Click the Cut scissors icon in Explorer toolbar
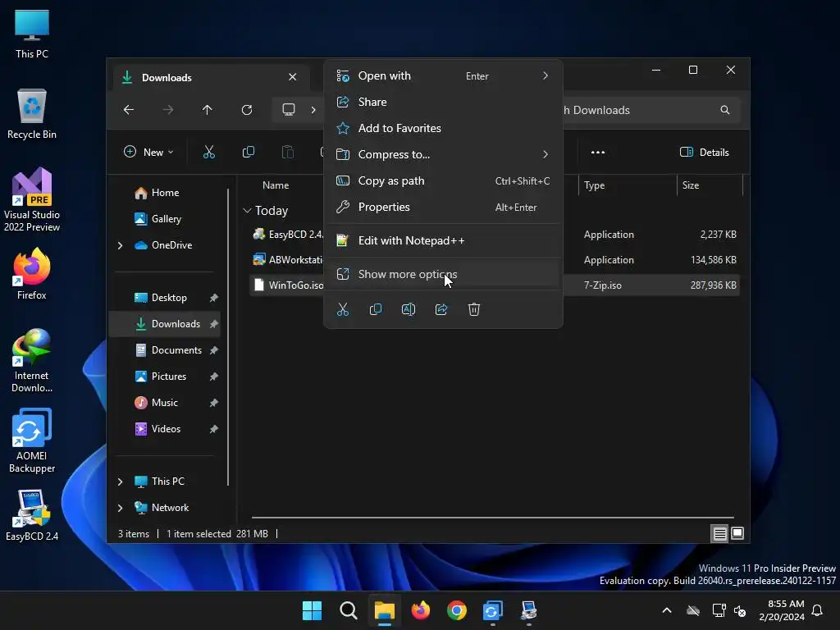The image size is (840, 630). point(209,152)
